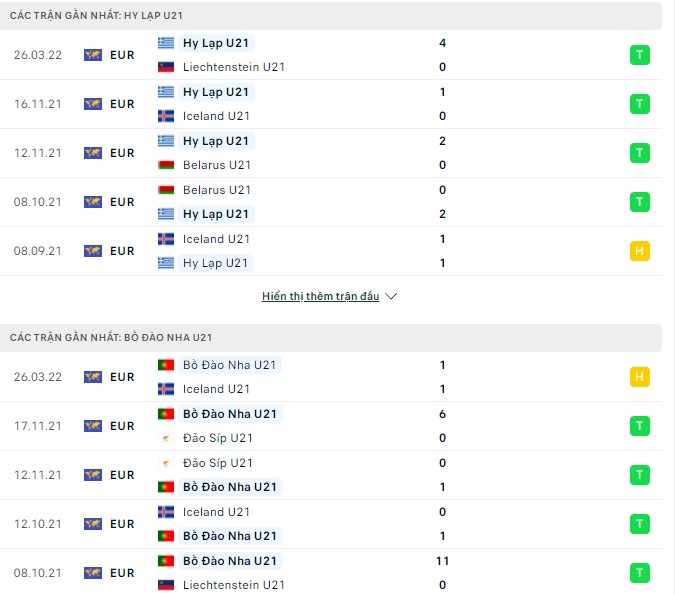
Task: Click green T badge for 11-0 Liechtenstein win
Action: 640,573
